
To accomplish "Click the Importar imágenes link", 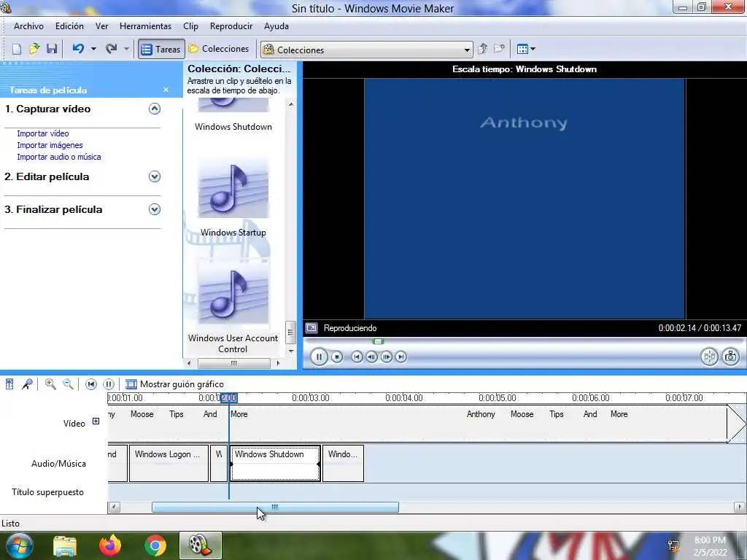I will pyautogui.click(x=50, y=145).
